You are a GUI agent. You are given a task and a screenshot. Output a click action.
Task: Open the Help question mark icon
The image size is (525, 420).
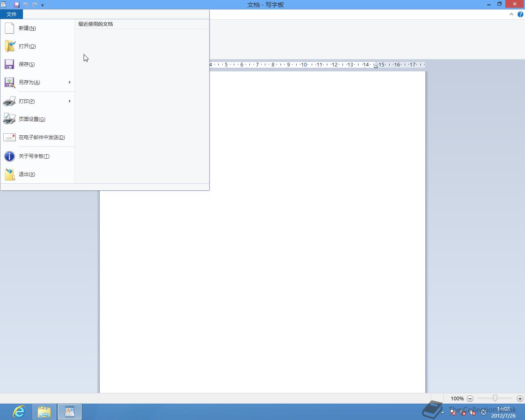point(520,14)
